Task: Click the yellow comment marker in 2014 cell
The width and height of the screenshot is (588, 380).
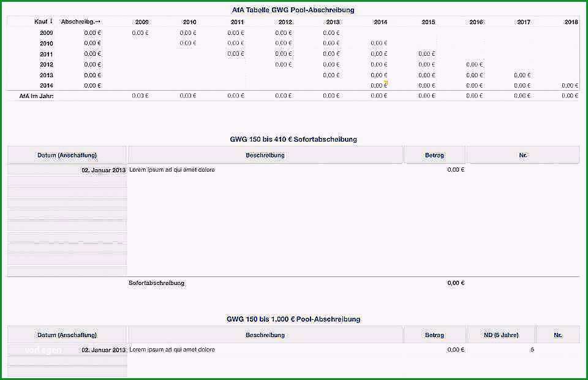Action: (385, 83)
